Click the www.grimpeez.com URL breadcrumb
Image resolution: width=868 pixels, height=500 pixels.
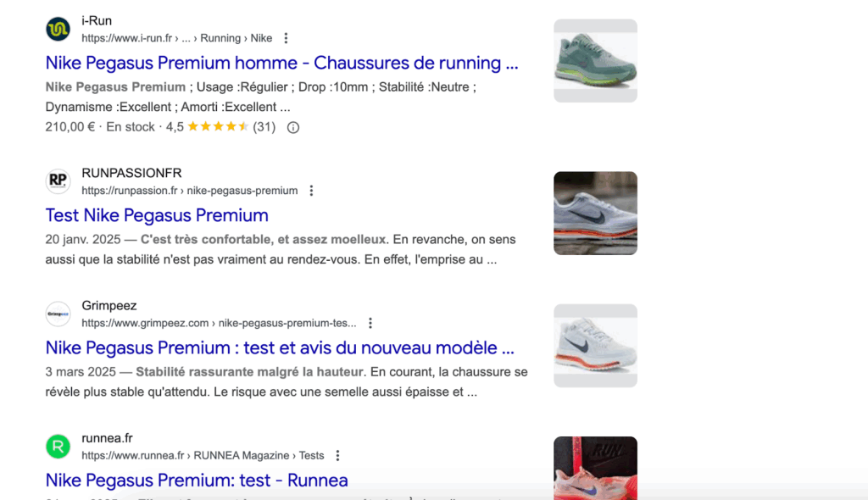(x=219, y=323)
